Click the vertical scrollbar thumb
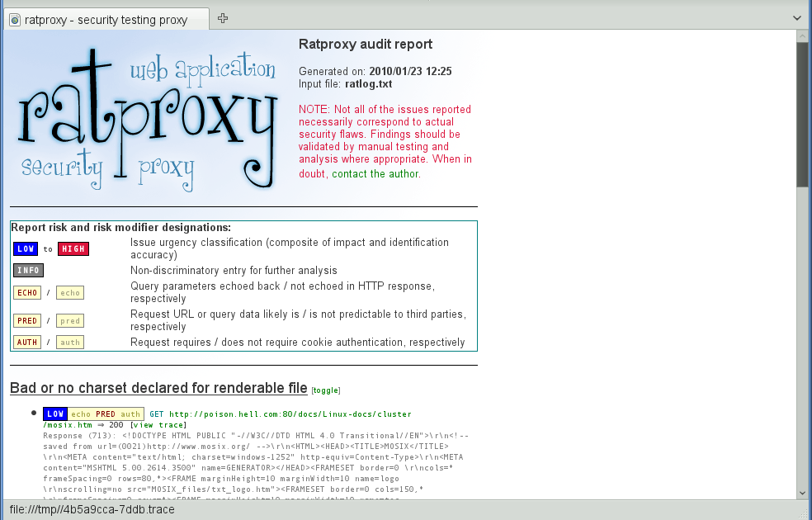The width and height of the screenshot is (812, 520). tap(803, 115)
